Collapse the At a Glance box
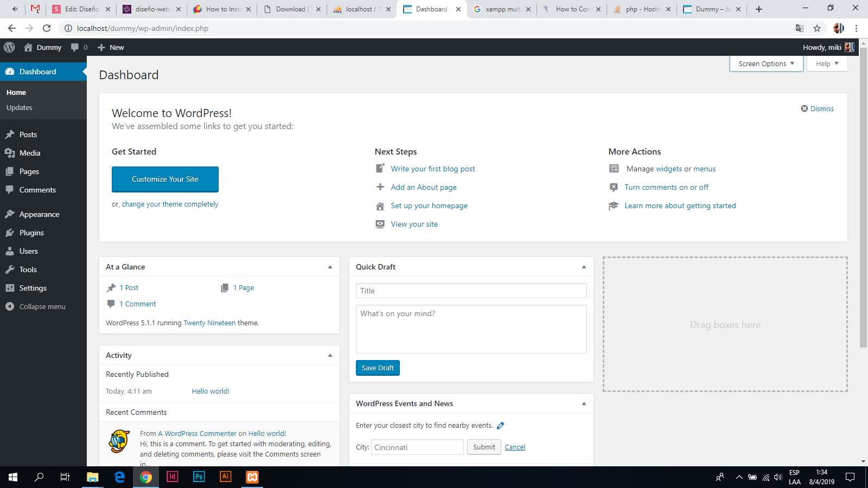Viewport: 868px width, 488px height. [x=330, y=267]
